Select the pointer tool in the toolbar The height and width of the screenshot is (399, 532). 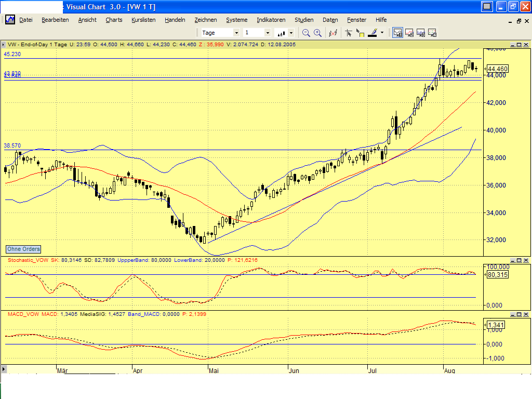(349, 32)
